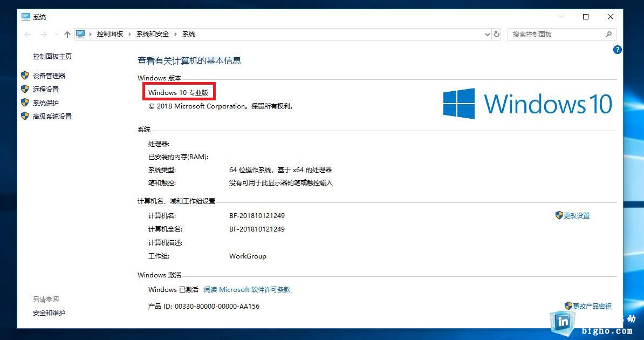The height and width of the screenshot is (340, 644).
Task: Open 系统保护 from sidebar
Action: pos(46,103)
